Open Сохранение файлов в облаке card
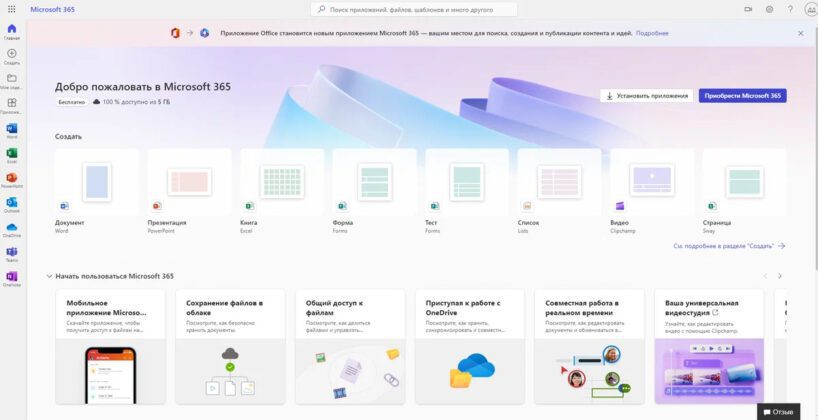 230,346
